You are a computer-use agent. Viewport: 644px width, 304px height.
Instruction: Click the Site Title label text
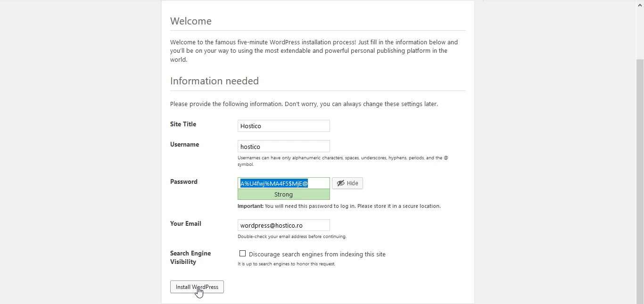click(183, 124)
